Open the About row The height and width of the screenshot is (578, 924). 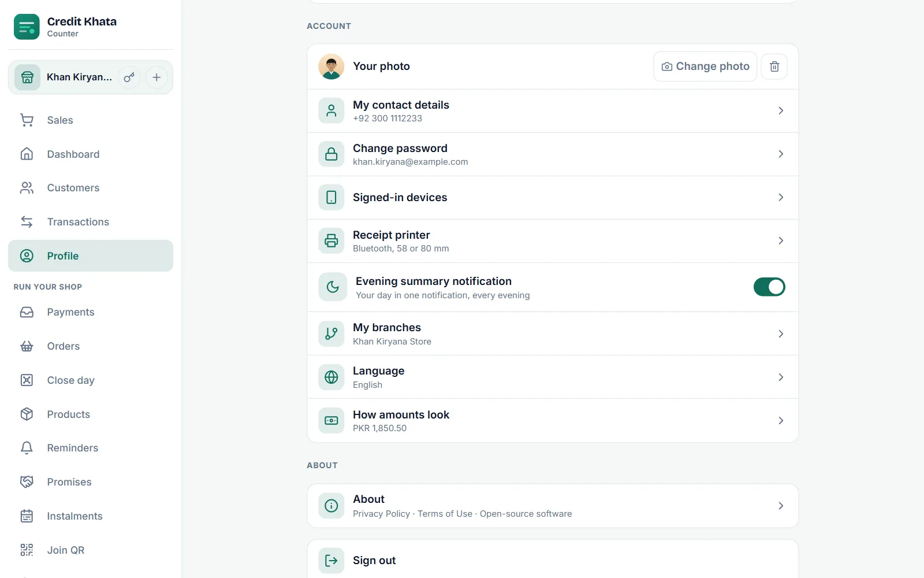point(553,506)
